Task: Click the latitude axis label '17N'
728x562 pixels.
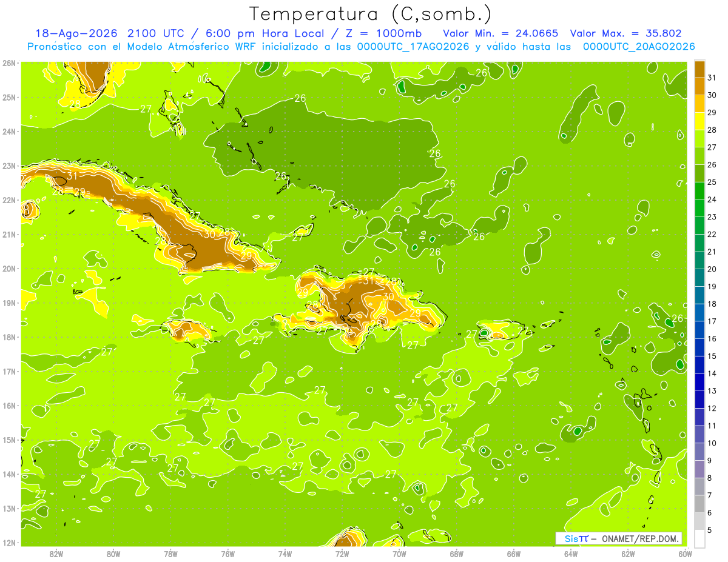Action: tap(9, 371)
